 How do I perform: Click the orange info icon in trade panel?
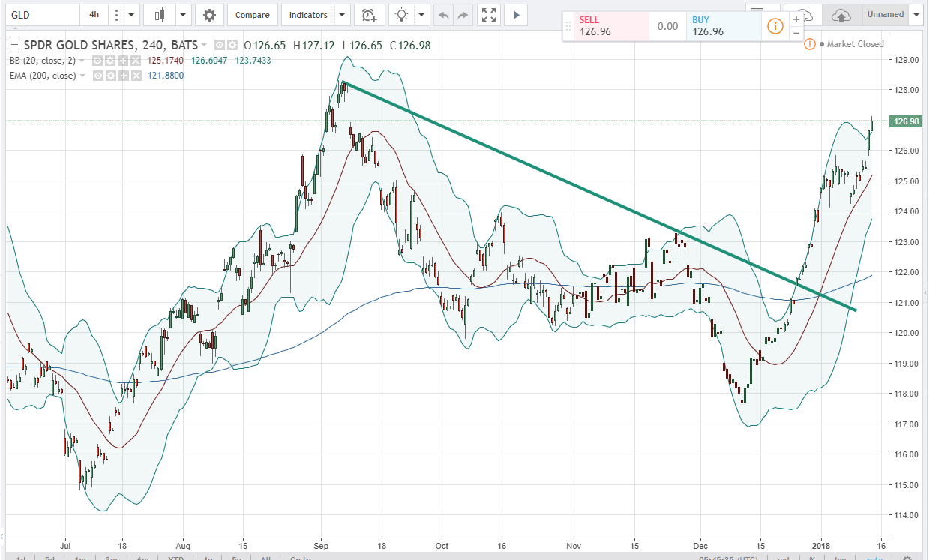(775, 27)
